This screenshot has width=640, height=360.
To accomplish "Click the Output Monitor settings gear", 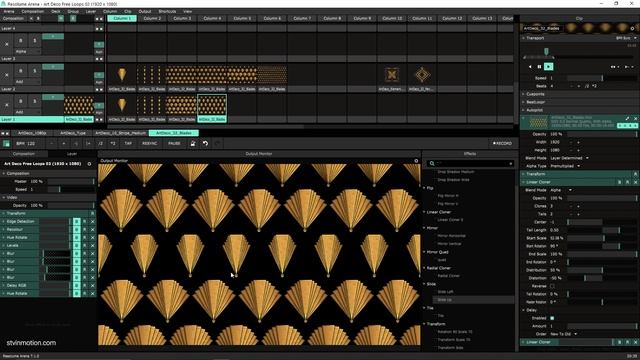I will (x=416, y=161).
